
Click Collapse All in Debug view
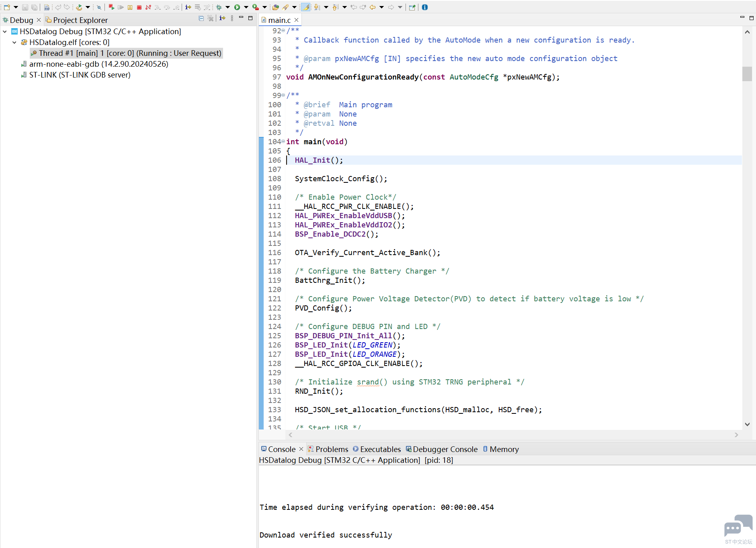(x=201, y=18)
